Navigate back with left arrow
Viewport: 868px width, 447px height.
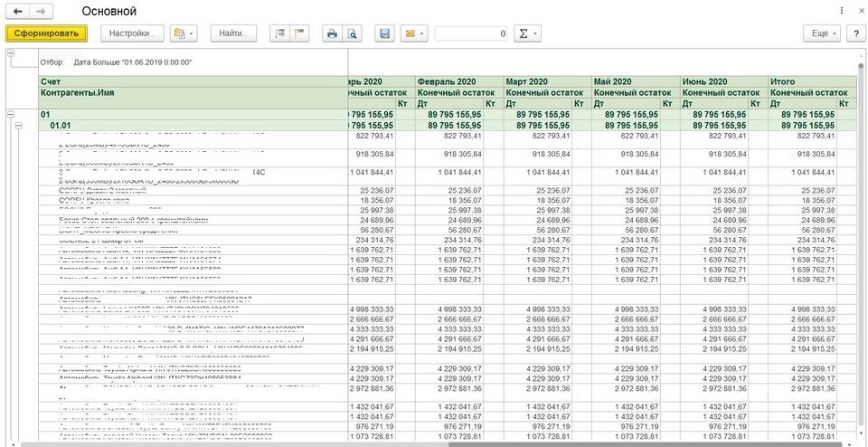(18, 12)
